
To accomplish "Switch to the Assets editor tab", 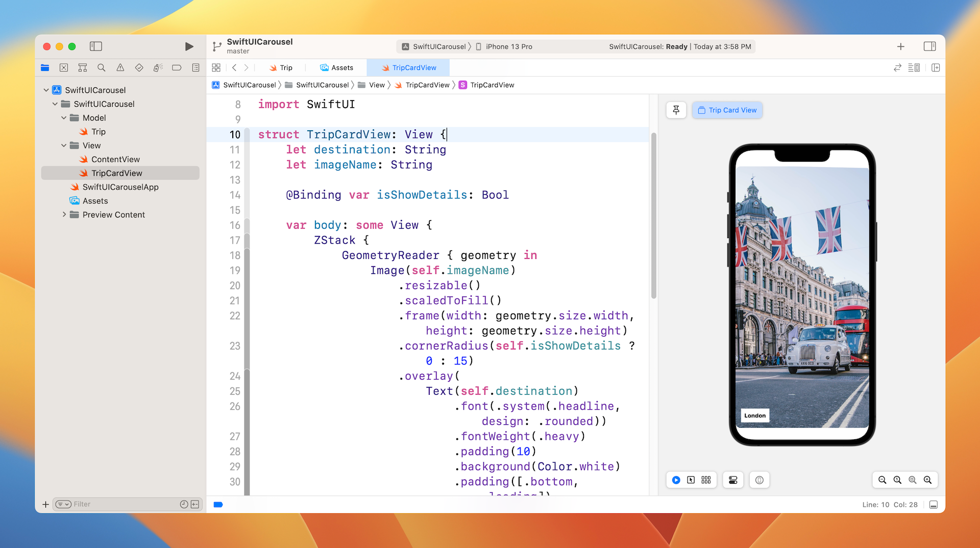I will point(336,67).
